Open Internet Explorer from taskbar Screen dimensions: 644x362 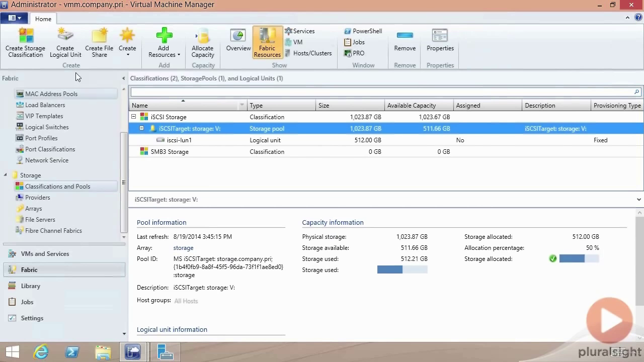click(41, 352)
